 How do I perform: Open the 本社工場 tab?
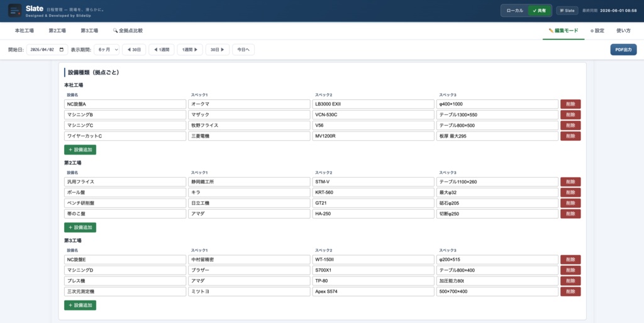[x=25, y=31]
